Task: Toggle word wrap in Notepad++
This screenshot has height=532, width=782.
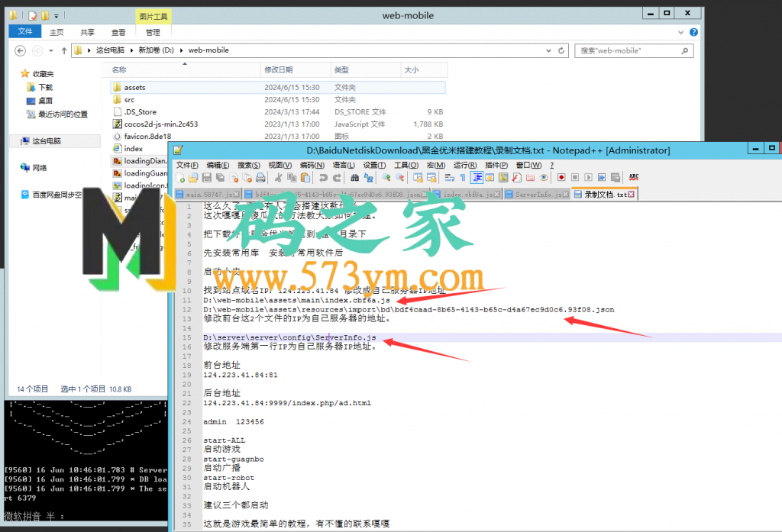Action: [x=449, y=178]
